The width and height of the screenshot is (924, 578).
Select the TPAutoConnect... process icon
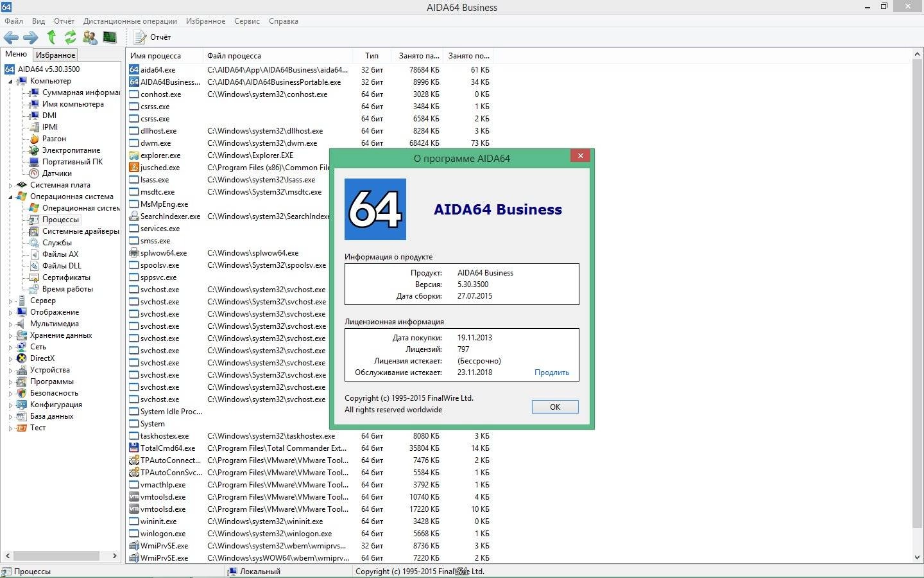point(134,460)
